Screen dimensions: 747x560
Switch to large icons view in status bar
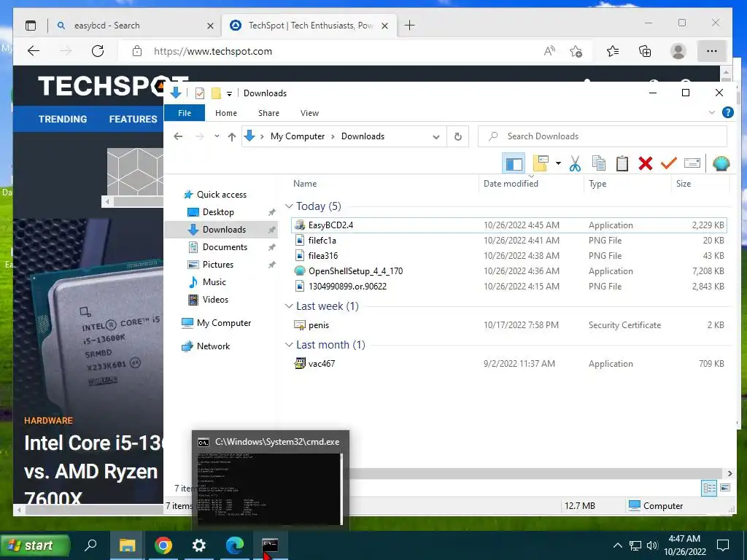(x=725, y=488)
